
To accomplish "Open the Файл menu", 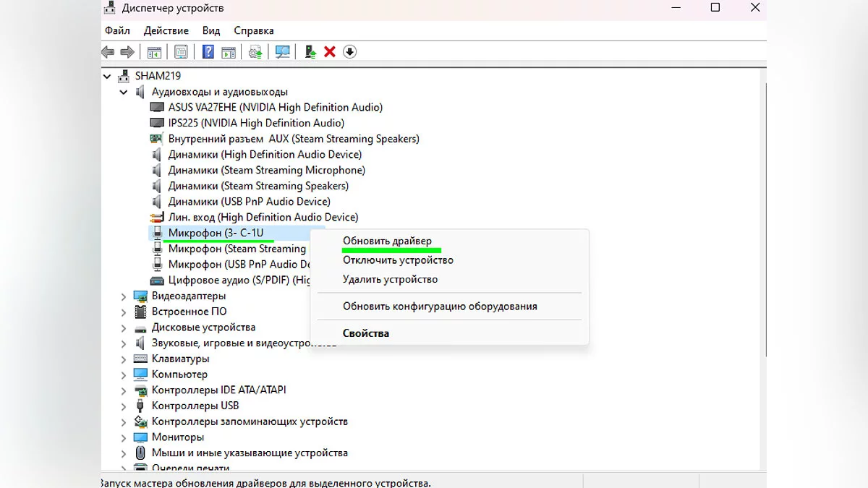I will coord(117,30).
